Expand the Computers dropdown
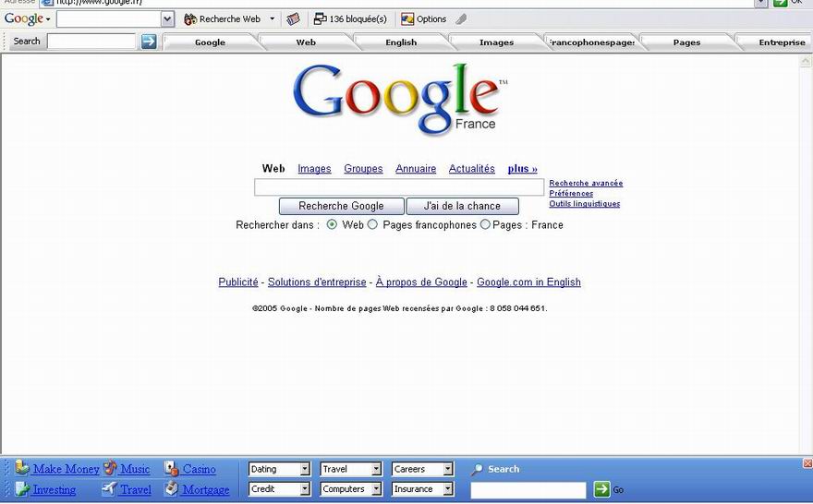The image size is (813, 504). (x=376, y=488)
